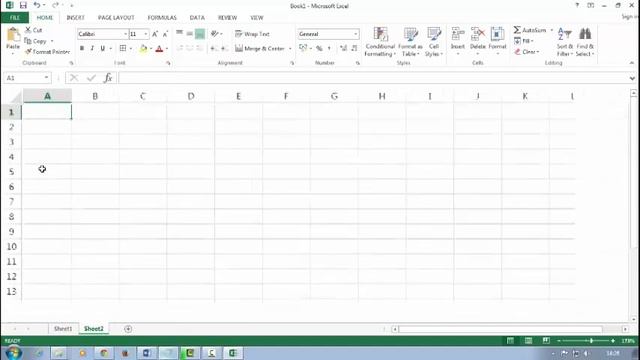Switch to Page Break Preview view
Viewport: 640px width, 360px height.
coord(546,340)
